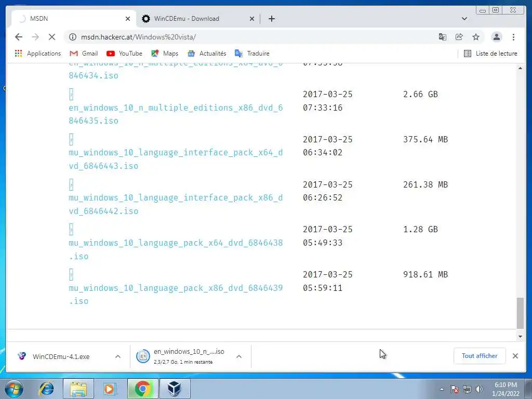The height and width of the screenshot is (399, 532).
Task: Click file icon above x86 multiple editions iso
Action: (x=71, y=95)
